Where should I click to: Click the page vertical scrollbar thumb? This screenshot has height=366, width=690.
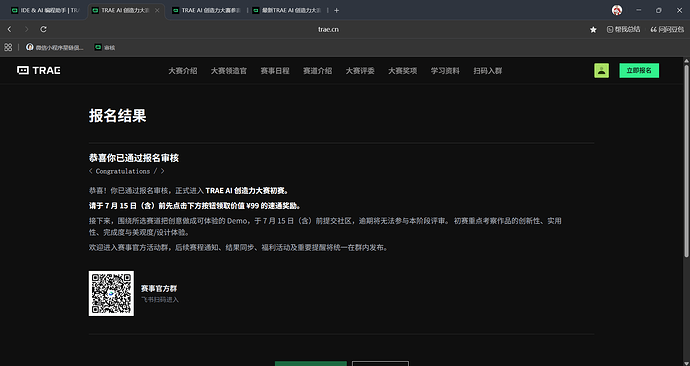[x=686, y=161]
